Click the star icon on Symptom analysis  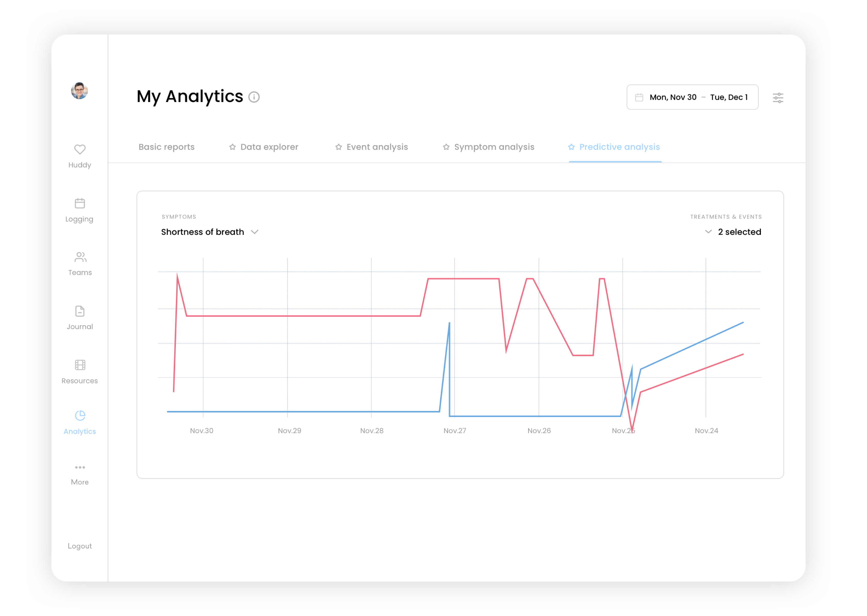pyautogui.click(x=446, y=147)
